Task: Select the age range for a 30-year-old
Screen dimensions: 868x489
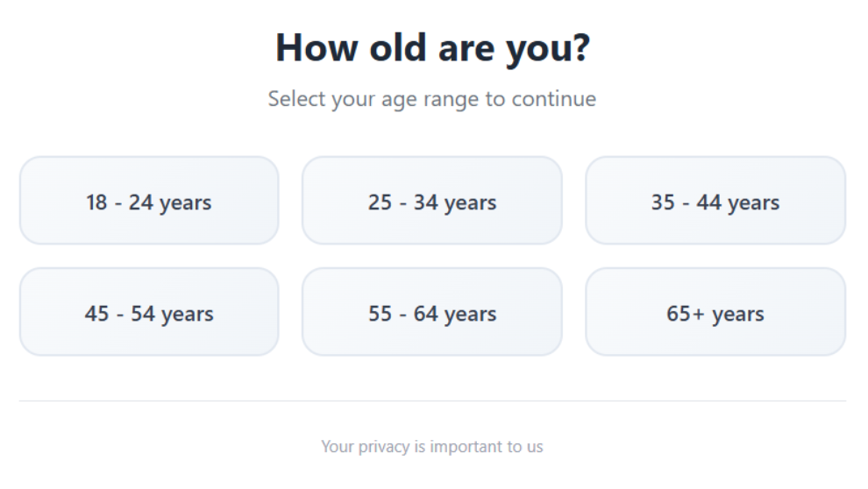Action: click(432, 201)
